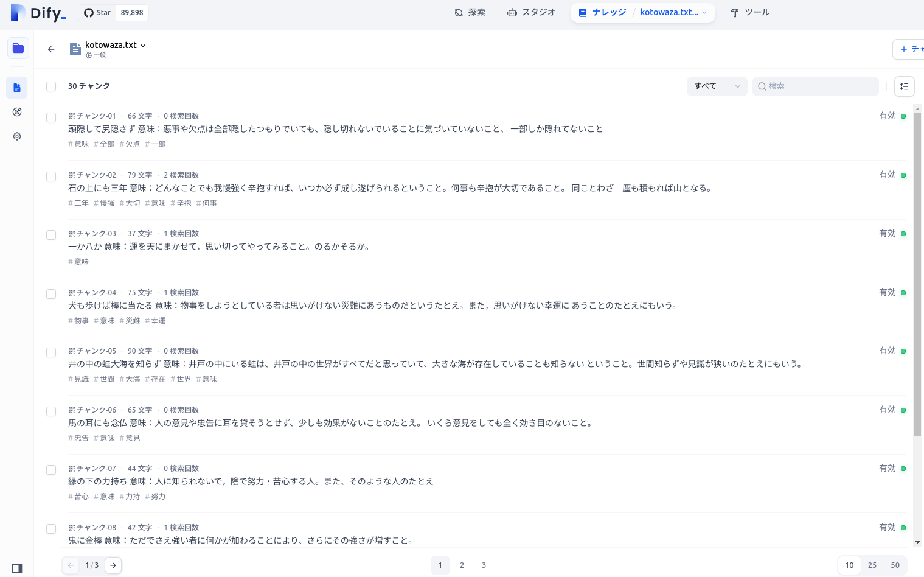Go to page 3
924x577 pixels.
pos(484,565)
